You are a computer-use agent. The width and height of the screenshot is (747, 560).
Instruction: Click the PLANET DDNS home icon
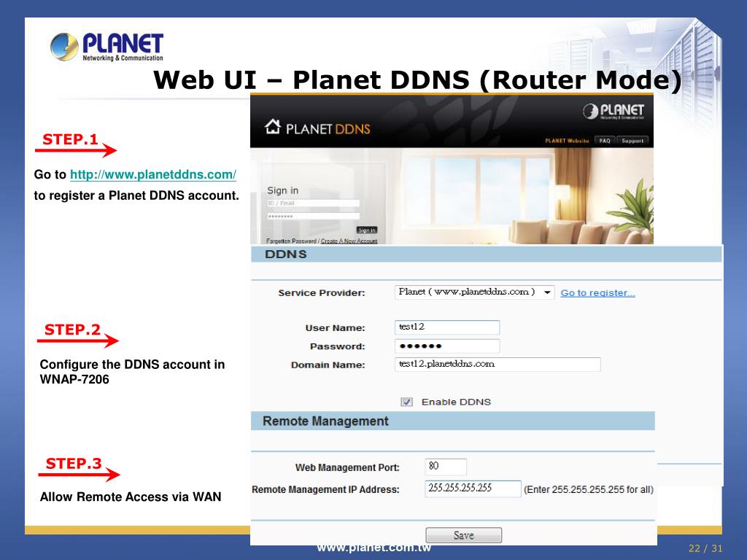(x=273, y=127)
